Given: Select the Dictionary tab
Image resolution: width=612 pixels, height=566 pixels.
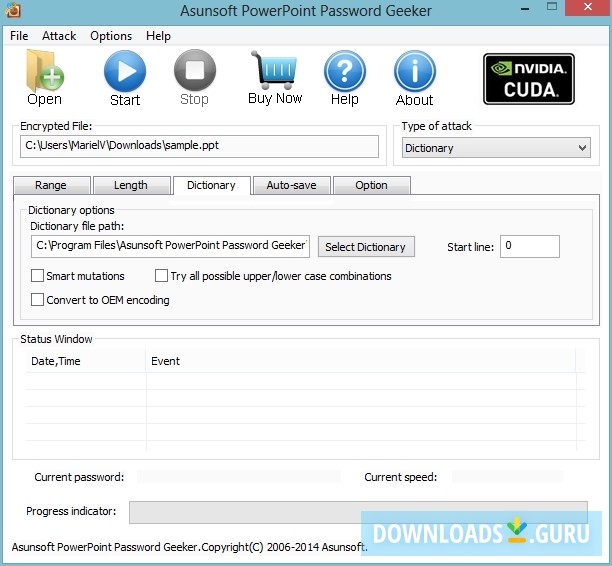Looking at the screenshot, I should coord(212,185).
